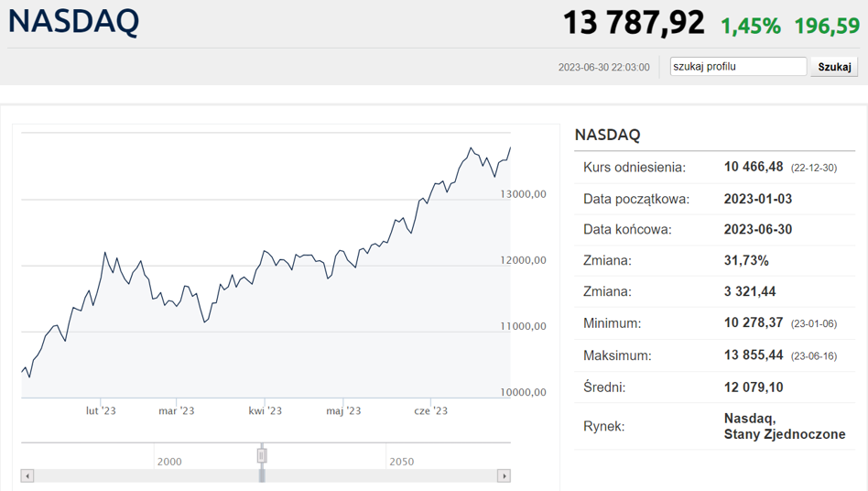Click the Maksimum value 13 855,44
This screenshot has height=491, width=868.
(x=754, y=355)
